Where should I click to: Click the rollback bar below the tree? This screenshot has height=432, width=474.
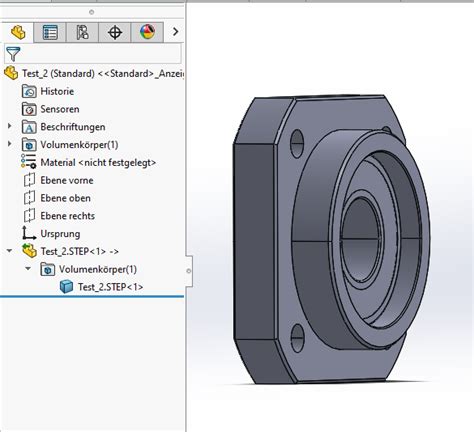coord(92,296)
